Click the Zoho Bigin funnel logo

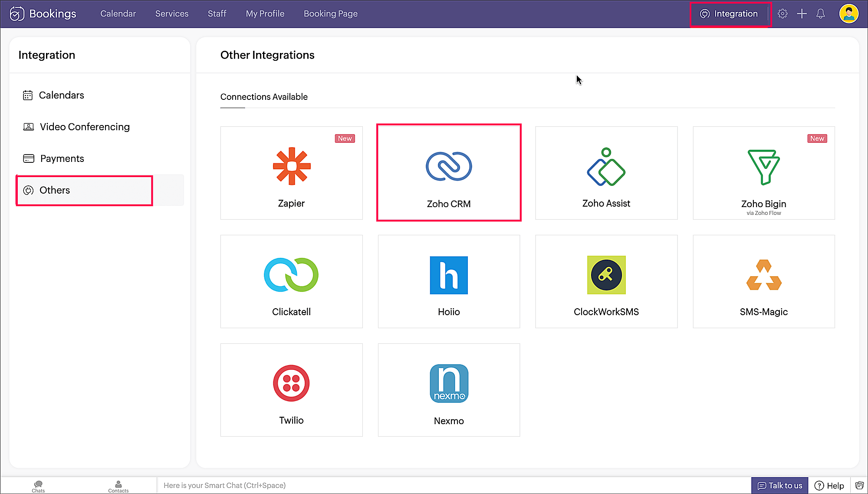[764, 167]
